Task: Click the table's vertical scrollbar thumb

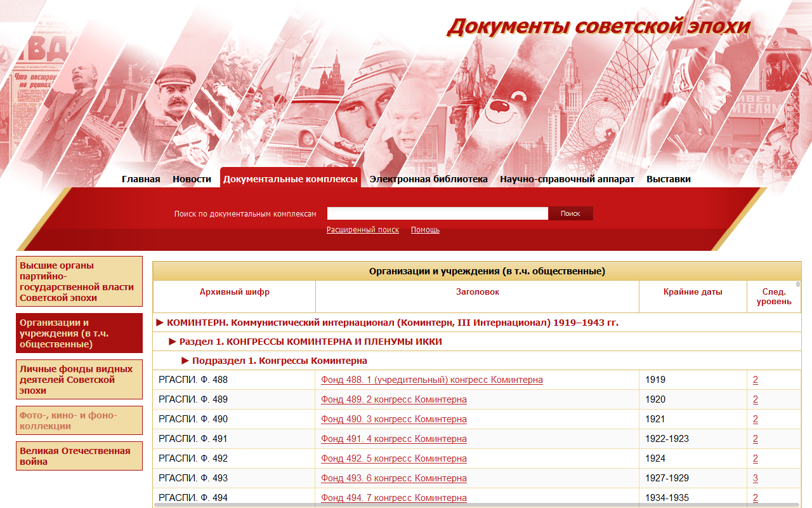Action: pos(798,284)
